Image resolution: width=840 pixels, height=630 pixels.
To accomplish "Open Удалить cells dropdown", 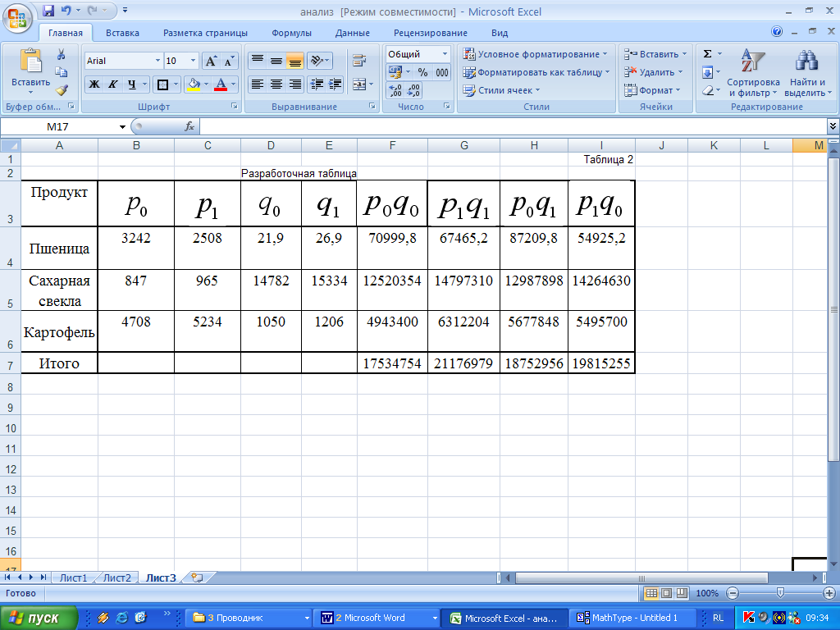I will 654,72.
